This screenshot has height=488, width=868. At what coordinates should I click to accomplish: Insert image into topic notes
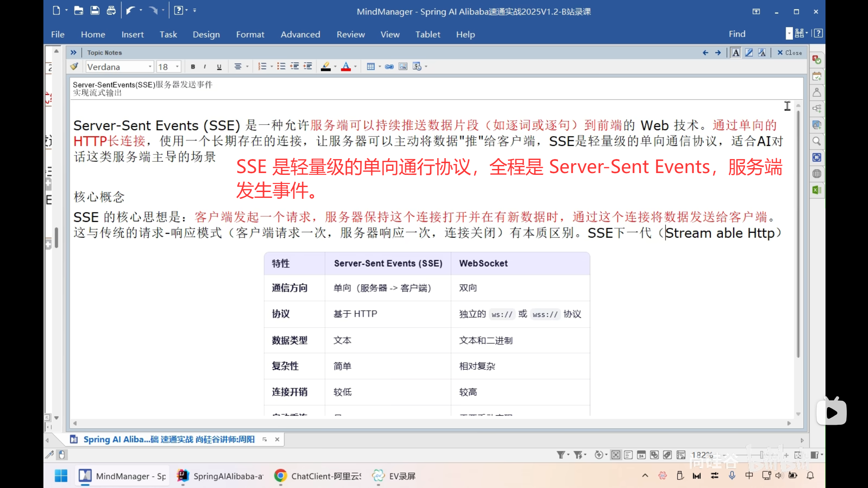pos(403,67)
